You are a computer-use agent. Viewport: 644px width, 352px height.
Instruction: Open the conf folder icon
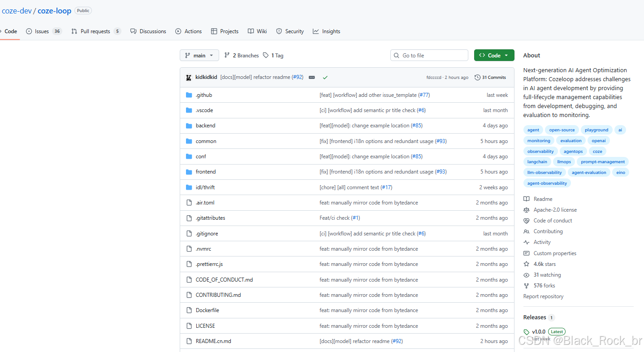pyautogui.click(x=189, y=156)
